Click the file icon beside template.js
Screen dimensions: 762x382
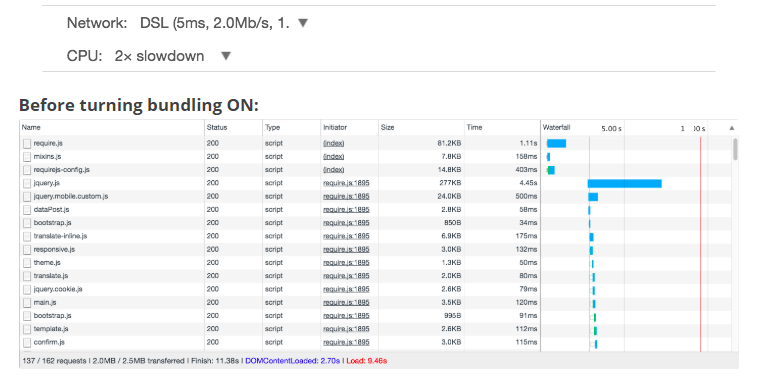pos(27,329)
